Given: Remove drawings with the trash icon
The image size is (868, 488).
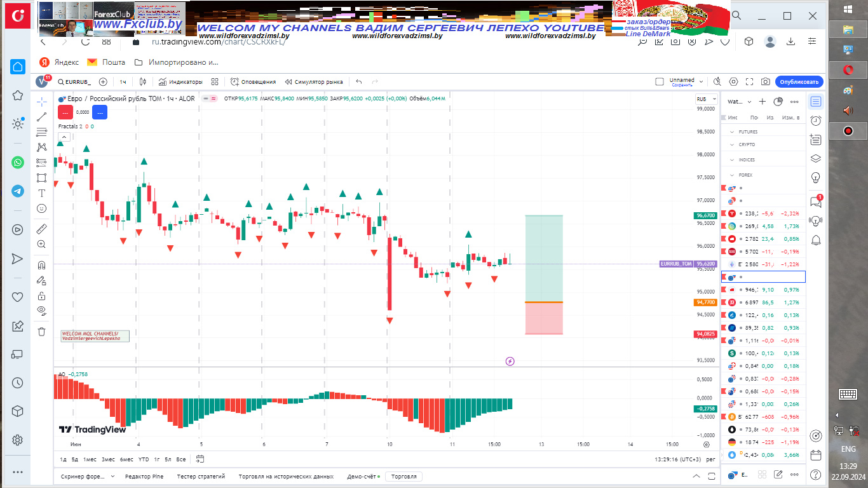Looking at the screenshot, I should point(42,331).
